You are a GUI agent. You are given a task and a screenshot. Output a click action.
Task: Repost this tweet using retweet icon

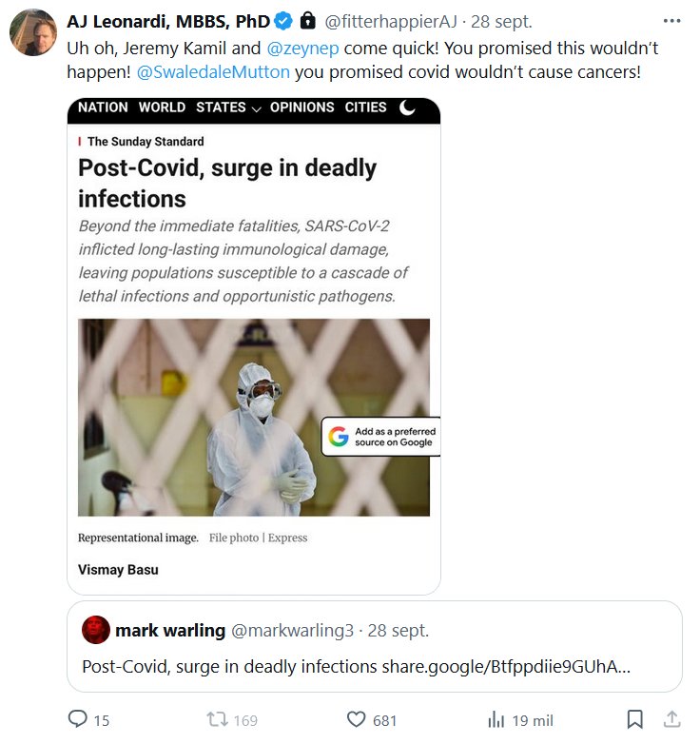point(218,719)
